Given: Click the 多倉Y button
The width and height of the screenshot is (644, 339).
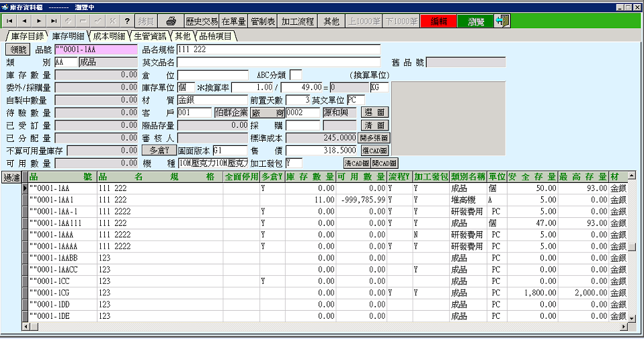Looking at the screenshot, I should (159, 150).
